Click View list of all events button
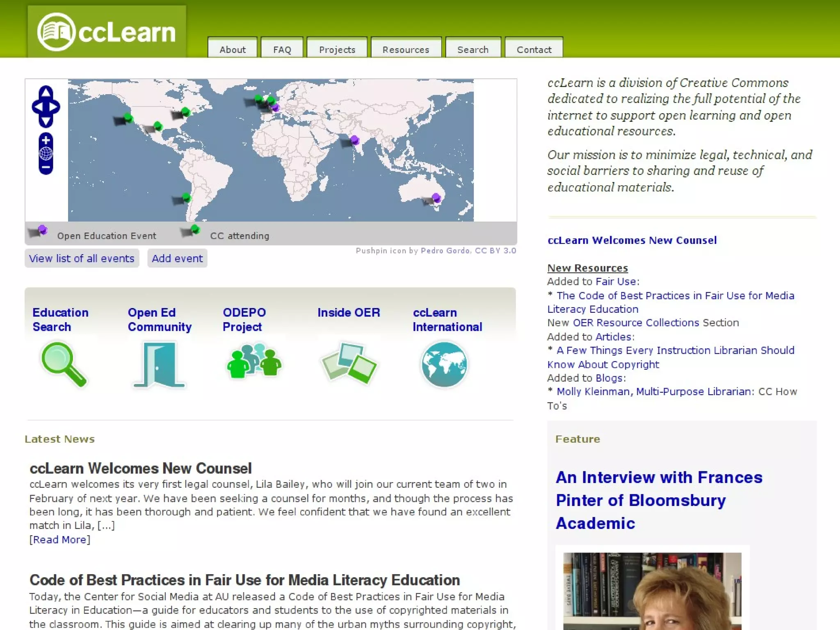Screen dimensions: 840x630 click(82, 258)
